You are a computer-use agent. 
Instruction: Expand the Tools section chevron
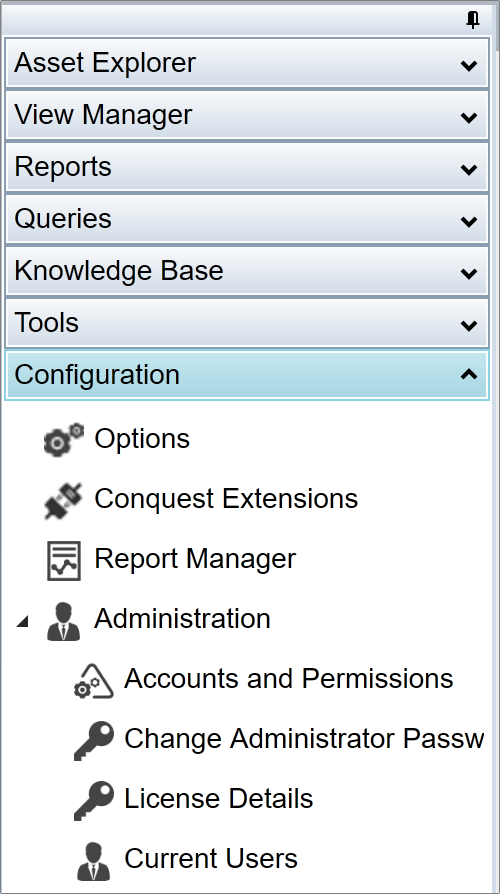coord(469,326)
